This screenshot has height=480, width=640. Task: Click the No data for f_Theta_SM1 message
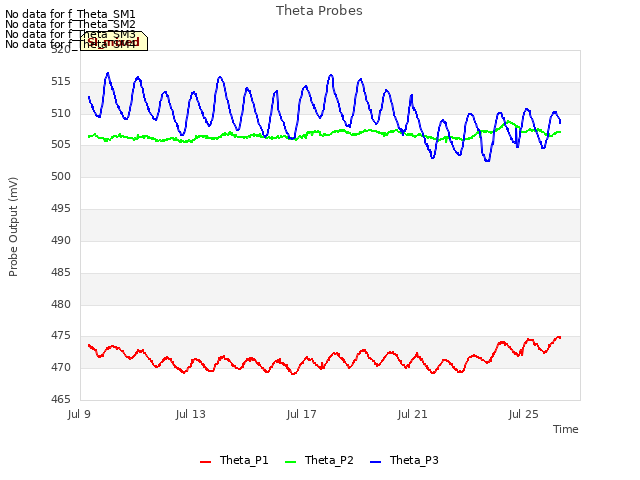pos(70,14)
